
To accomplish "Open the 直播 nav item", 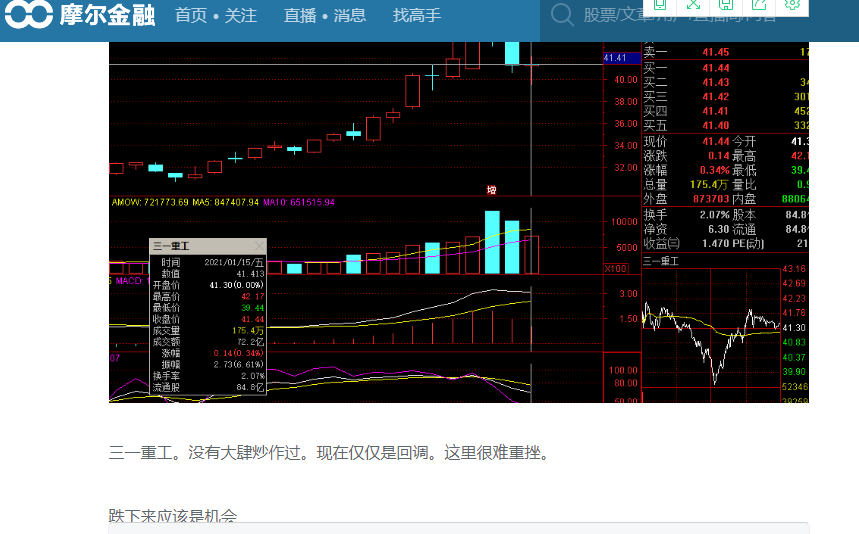I will tap(300, 15).
